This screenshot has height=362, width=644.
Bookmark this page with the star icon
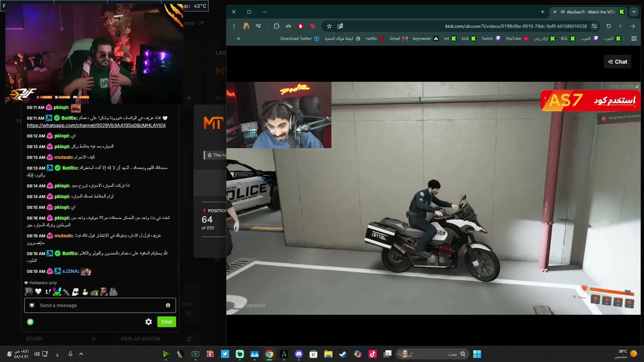click(x=329, y=26)
